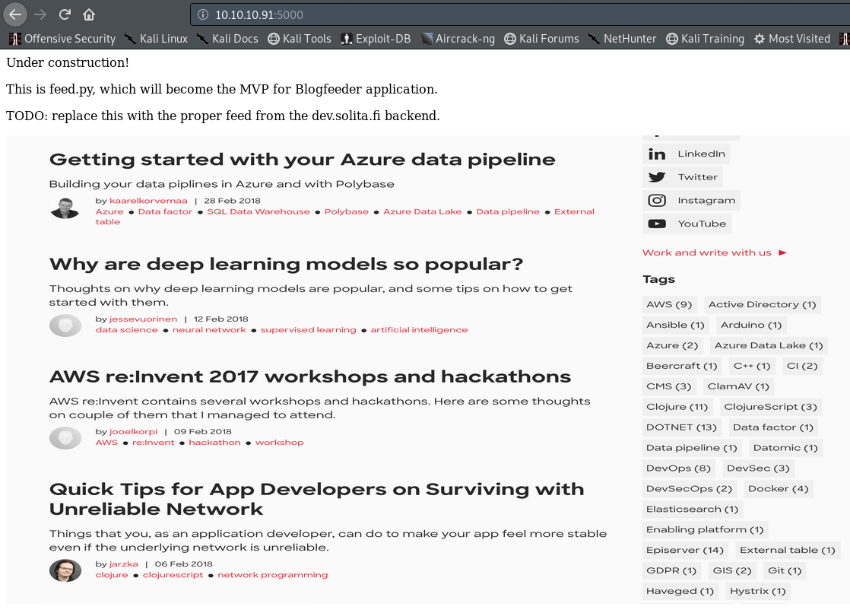Select the 'Hystrix (1)' tag
850x616 pixels.
click(x=757, y=592)
